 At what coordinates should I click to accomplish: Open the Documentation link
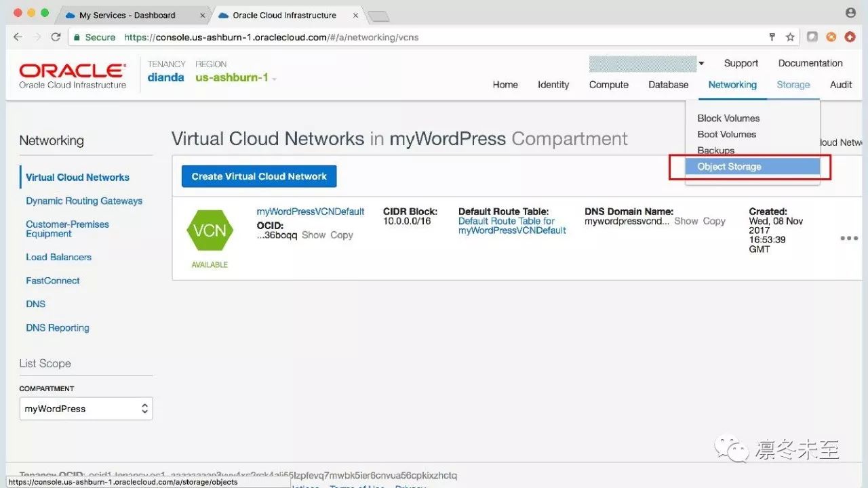[x=810, y=63]
